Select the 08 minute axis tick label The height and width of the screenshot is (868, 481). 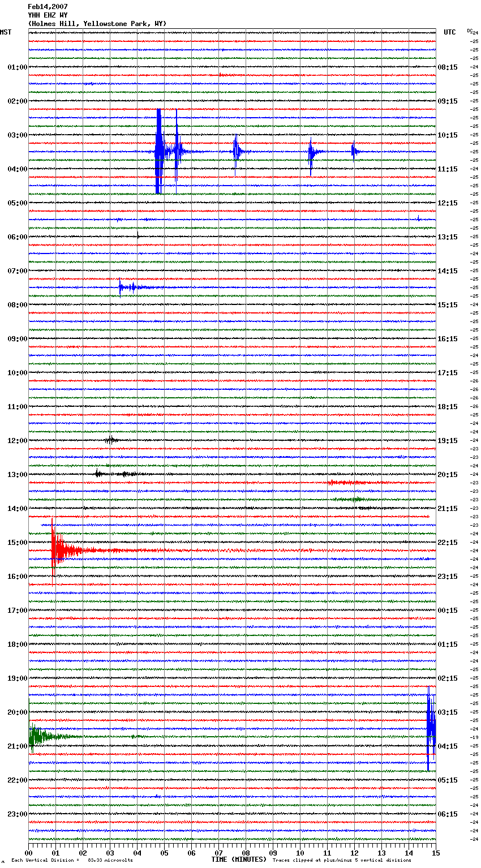tap(246, 853)
